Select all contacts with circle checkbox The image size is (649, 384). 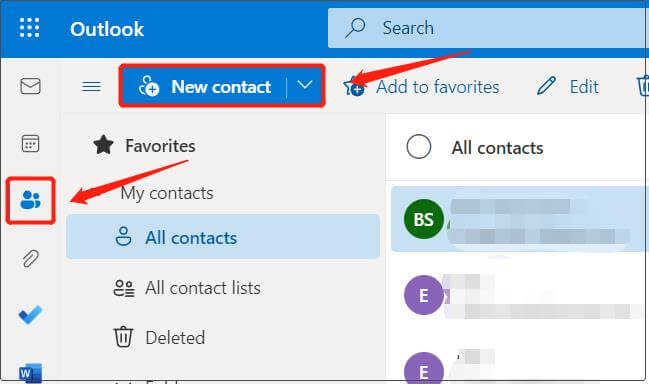pos(418,147)
